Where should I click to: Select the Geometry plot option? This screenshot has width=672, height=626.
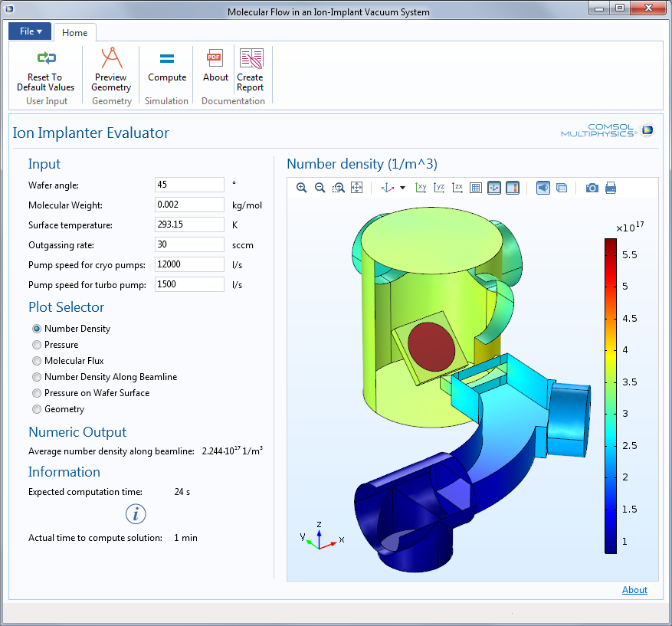(x=37, y=409)
